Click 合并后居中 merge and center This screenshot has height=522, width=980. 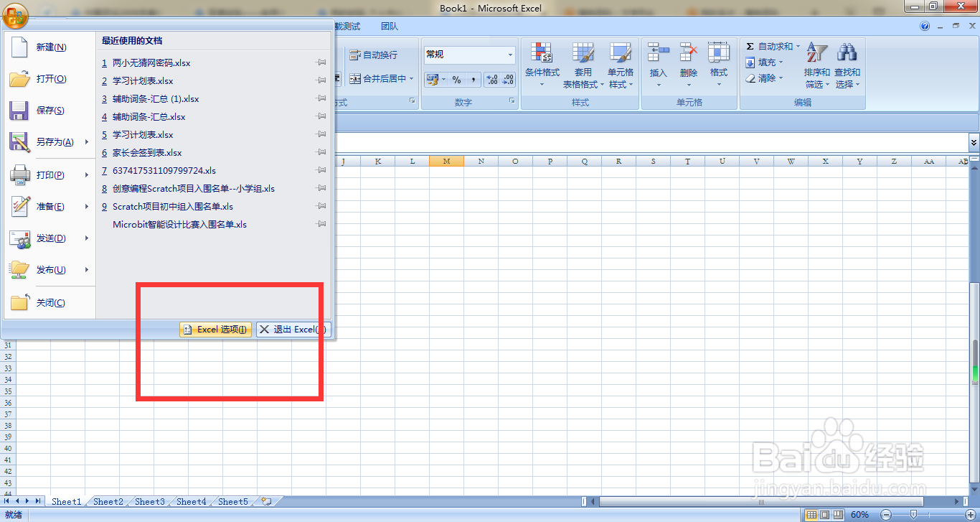tap(381, 79)
